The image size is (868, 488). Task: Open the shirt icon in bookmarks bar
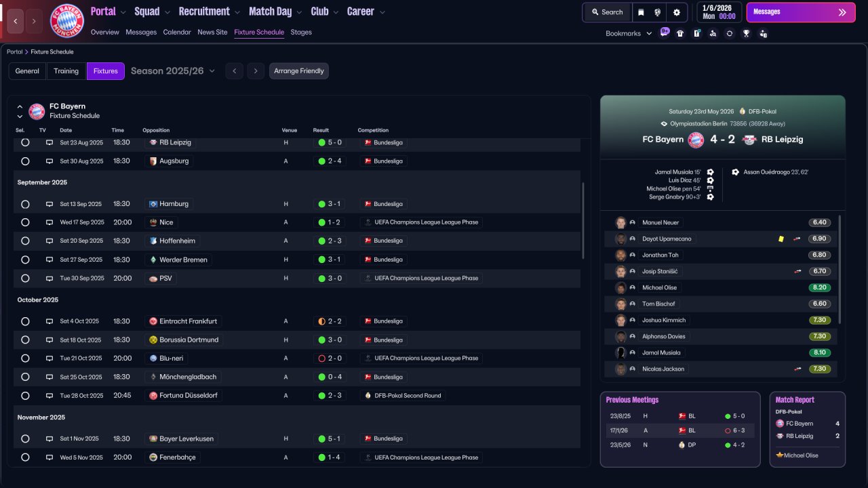[680, 33]
